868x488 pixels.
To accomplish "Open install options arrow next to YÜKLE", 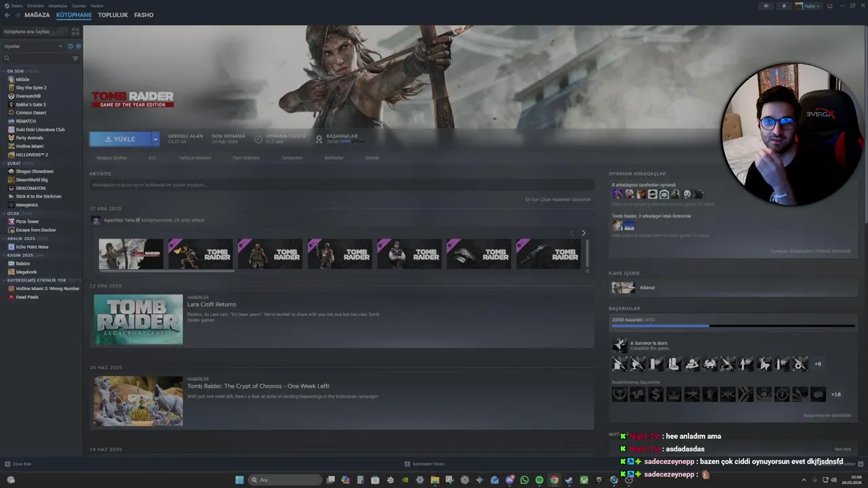I will point(155,139).
